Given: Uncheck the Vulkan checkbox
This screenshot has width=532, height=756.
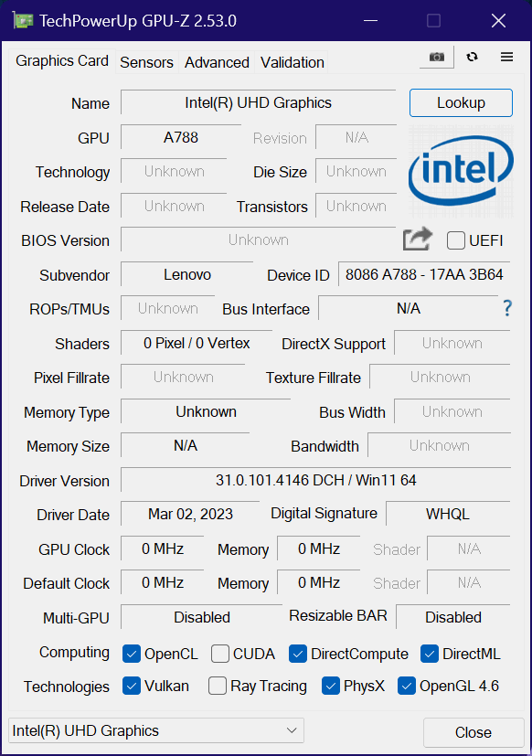Looking at the screenshot, I should pos(132,686).
